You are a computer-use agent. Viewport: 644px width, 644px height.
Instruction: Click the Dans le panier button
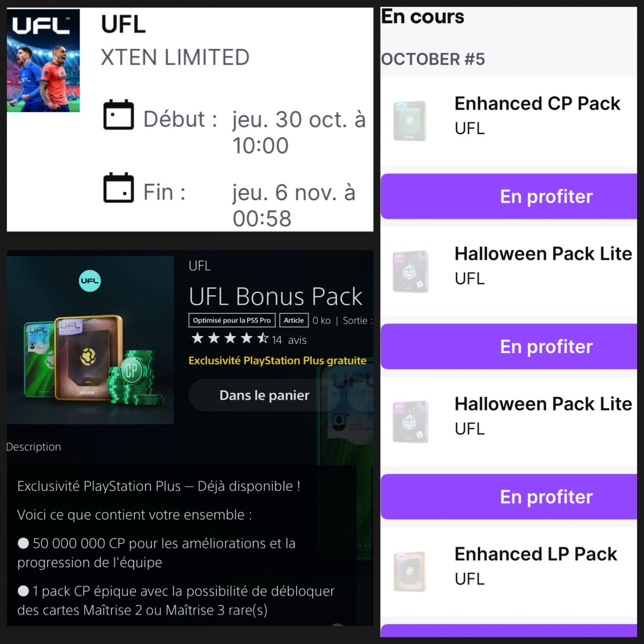pyautogui.click(x=264, y=396)
